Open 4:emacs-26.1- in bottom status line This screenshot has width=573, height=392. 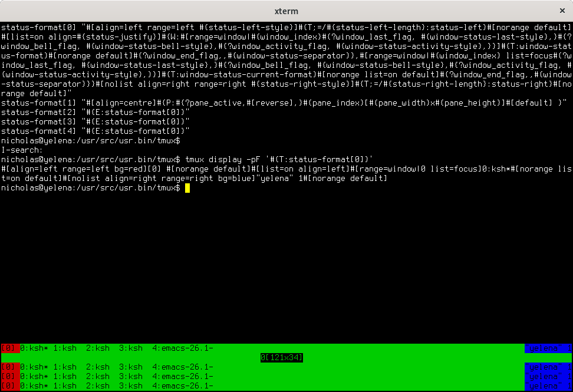pyautogui.click(x=183, y=386)
